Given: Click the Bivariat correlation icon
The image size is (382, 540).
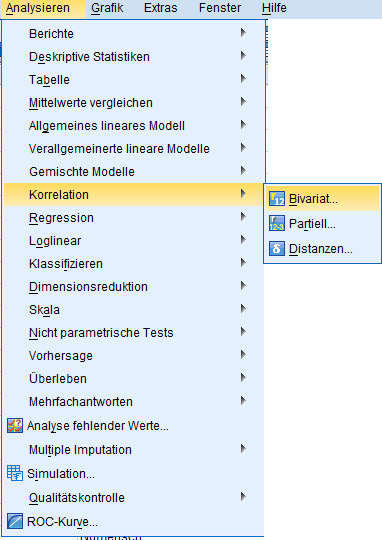Looking at the screenshot, I should point(277,199).
